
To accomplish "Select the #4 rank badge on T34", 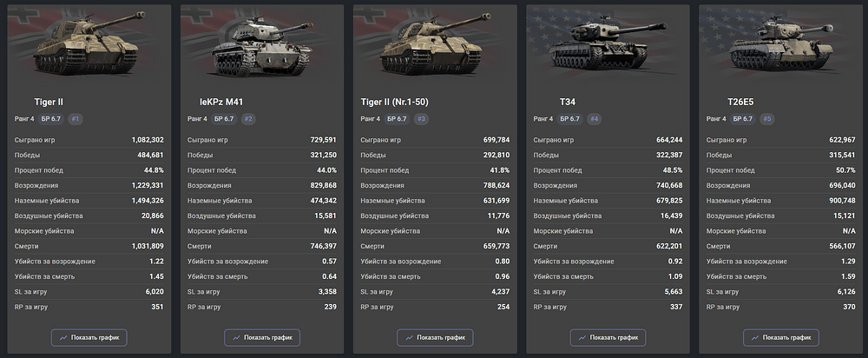I will click(x=594, y=118).
